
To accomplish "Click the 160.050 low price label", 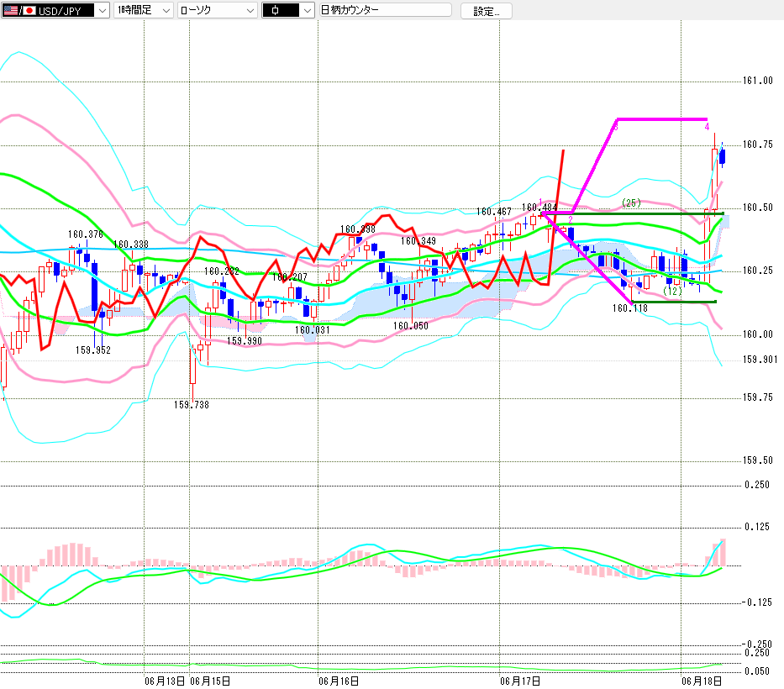I will 411,326.
